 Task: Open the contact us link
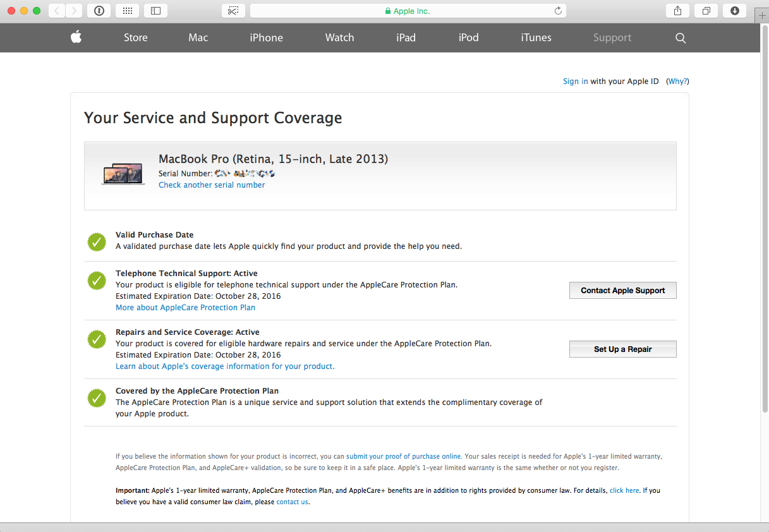click(x=293, y=502)
